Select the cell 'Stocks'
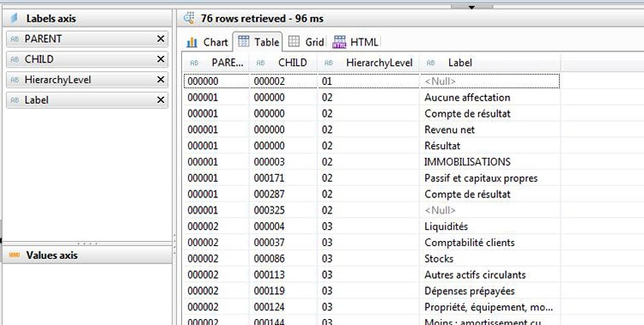The width and height of the screenshot is (644, 325). pyautogui.click(x=489, y=258)
